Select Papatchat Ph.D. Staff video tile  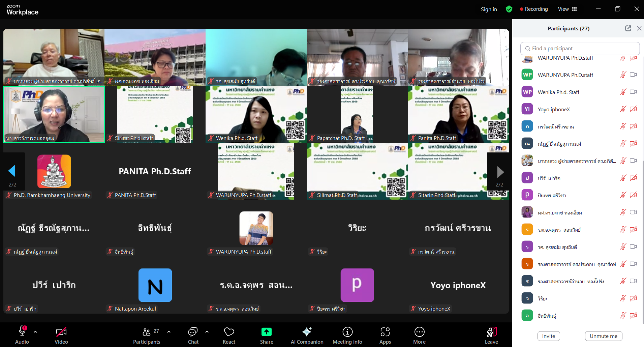[x=357, y=114]
